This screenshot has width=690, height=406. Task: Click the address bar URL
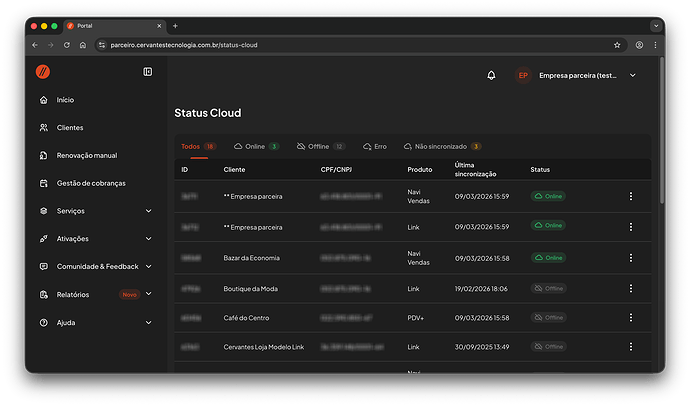click(x=184, y=45)
